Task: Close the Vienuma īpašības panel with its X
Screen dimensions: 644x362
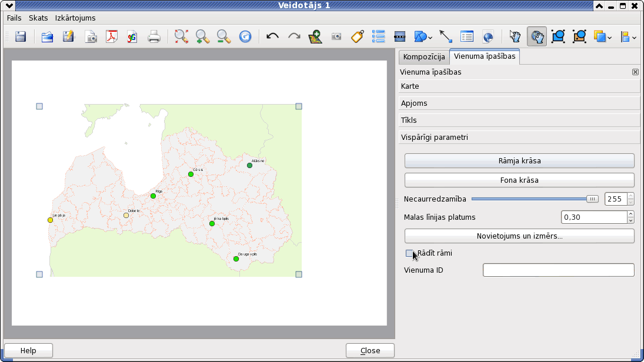Action: click(635, 72)
